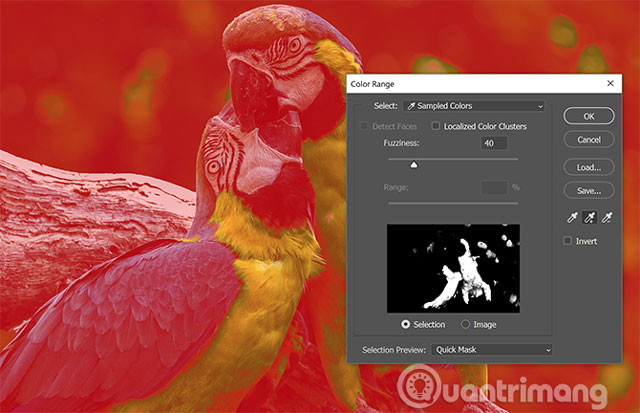Select the Add to Sample eyedropper
Screen dimensions: 640x413
589,218
